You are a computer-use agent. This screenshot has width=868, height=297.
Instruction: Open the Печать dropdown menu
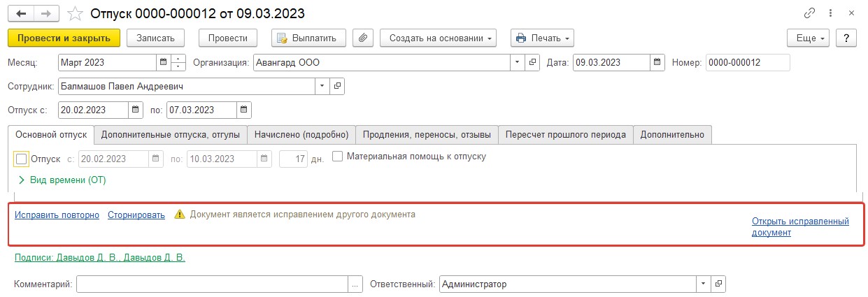coord(542,38)
